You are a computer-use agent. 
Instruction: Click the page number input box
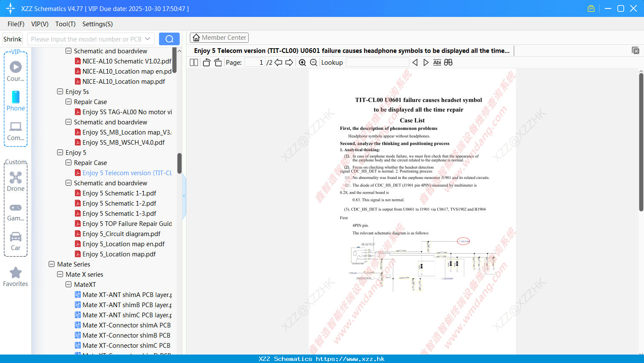[255, 62]
